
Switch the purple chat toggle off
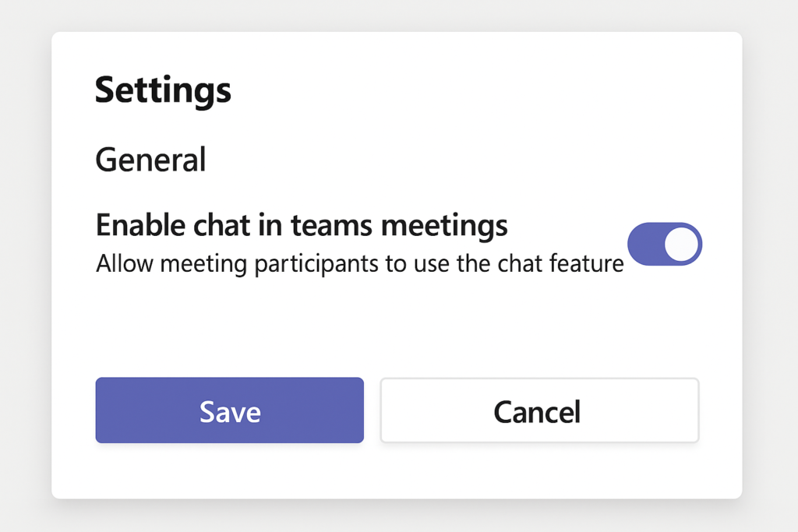[665, 244]
